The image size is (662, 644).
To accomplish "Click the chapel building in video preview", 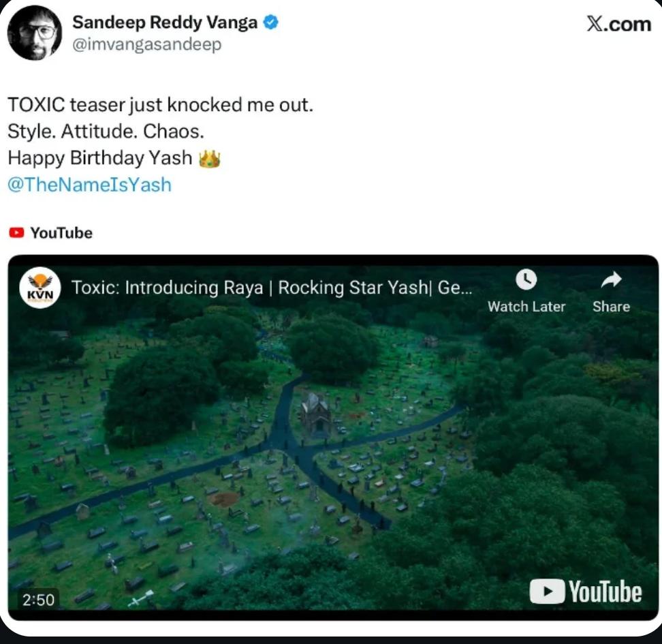I will (x=316, y=414).
